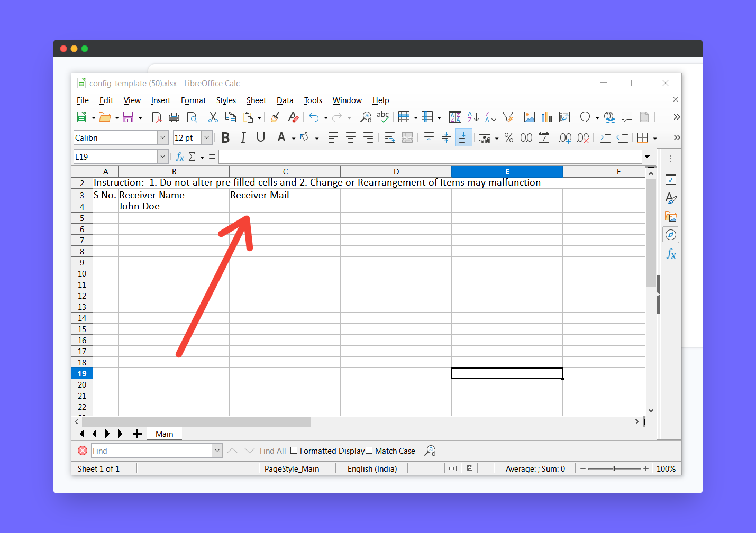Screen dimensions: 756x533
Task: Click the Find text input field
Action: [x=151, y=451]
